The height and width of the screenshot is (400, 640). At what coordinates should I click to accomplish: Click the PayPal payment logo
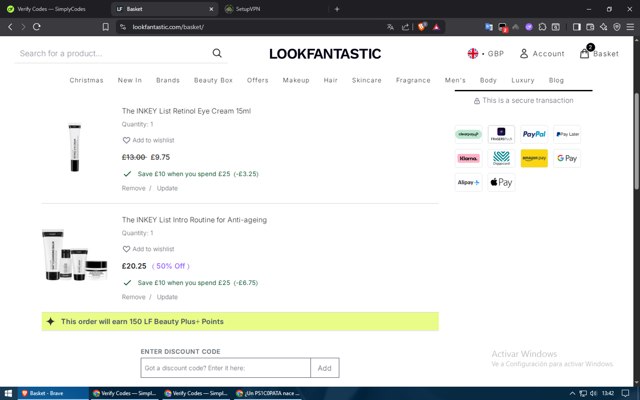(x=534, y=134)
